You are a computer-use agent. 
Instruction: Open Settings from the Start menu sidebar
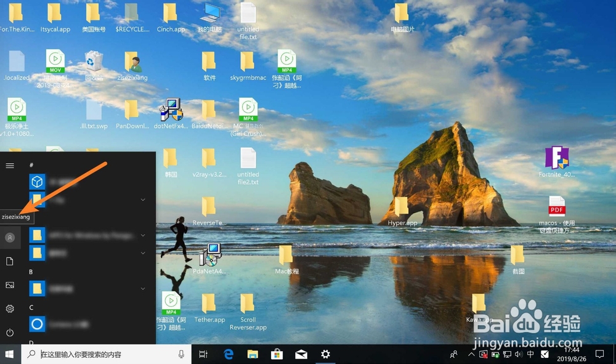point(10,309)
